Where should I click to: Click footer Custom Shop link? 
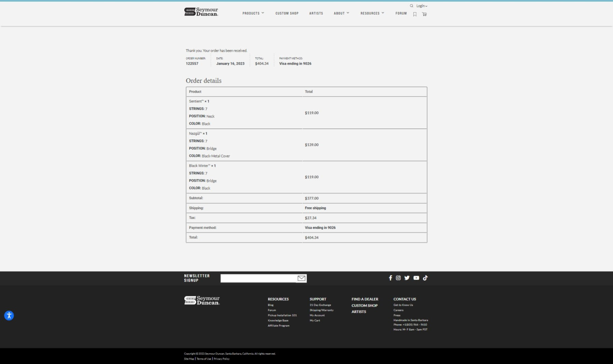pos(364,306)
